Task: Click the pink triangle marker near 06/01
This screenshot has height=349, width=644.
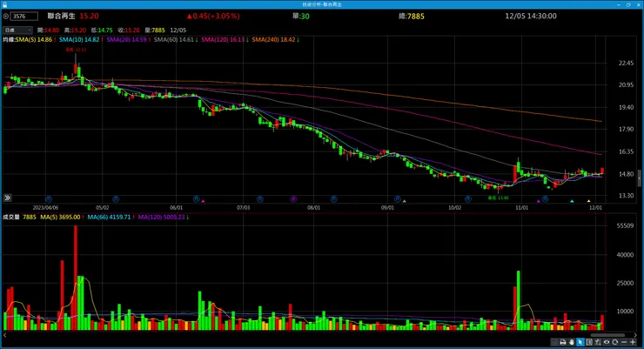Action: [x=203, y=201]
